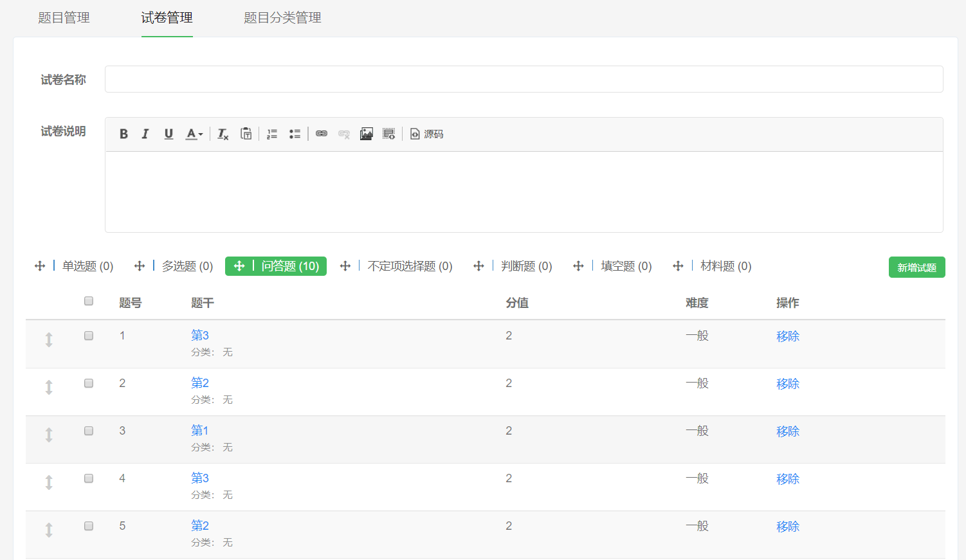Click 移除 link for question number 2
The width and height of the screenshot is (966, 560).
pyautogui.click(x=787, y=384)
